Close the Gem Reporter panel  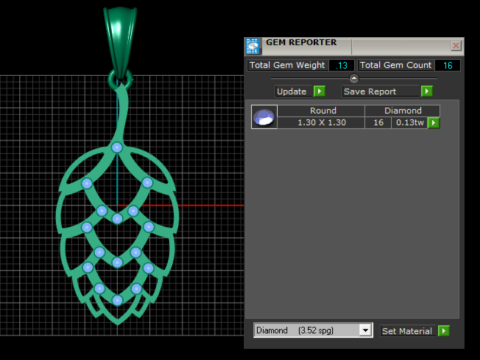point(456,45)
